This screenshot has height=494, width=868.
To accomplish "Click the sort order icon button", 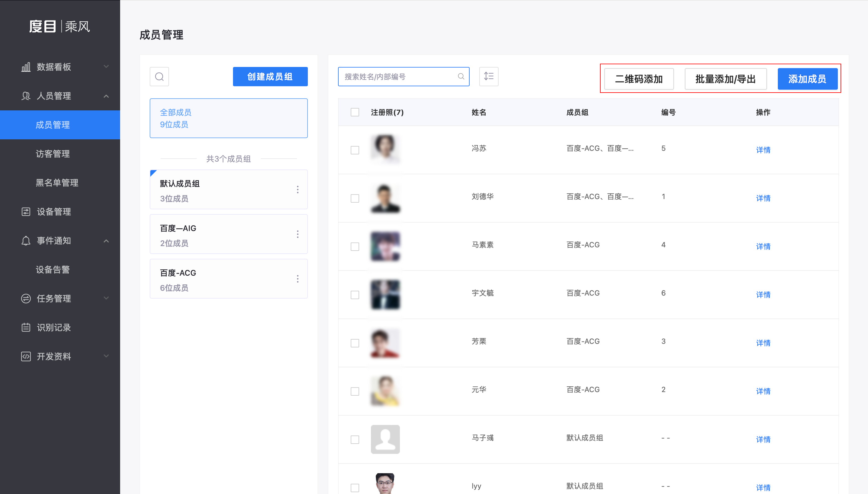I will pyautogui.click(x=489, y=77).
